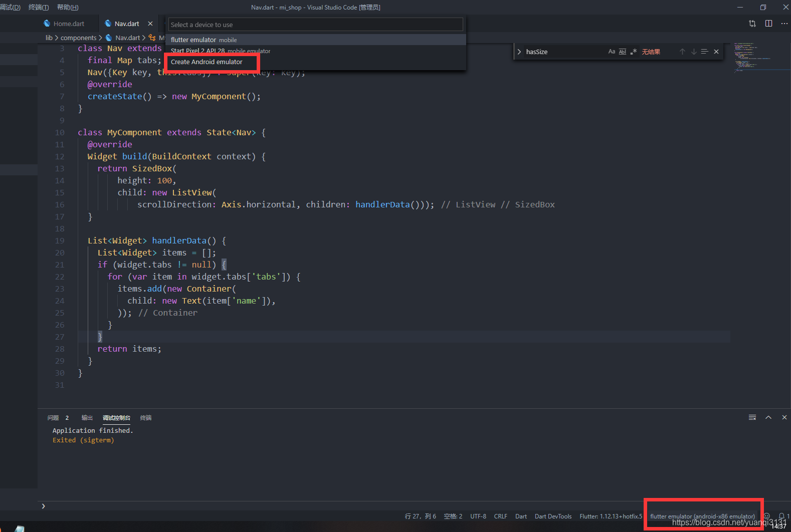The width and height of the screenshot is (791, 532).
Task: Open compare changes icon in editor toolbar
Action: point(752,24)
